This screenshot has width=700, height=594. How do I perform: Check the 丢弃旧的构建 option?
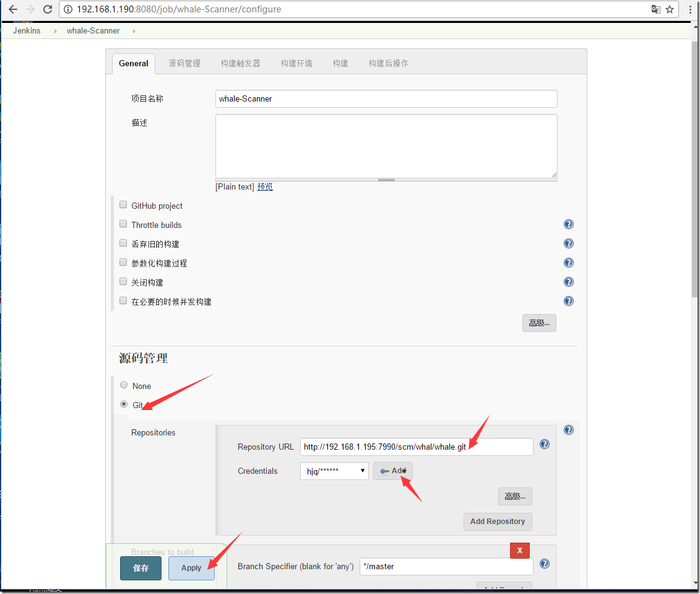click(x=123, y=243)
